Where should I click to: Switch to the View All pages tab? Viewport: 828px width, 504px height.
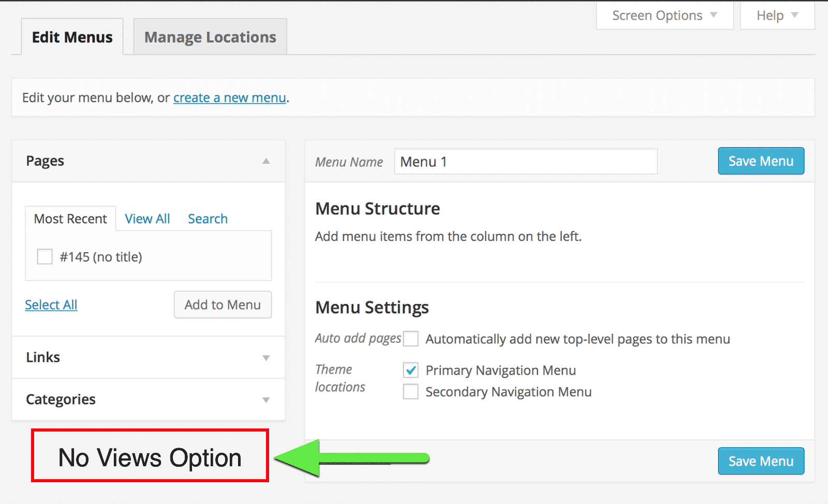tap(147, 219)
